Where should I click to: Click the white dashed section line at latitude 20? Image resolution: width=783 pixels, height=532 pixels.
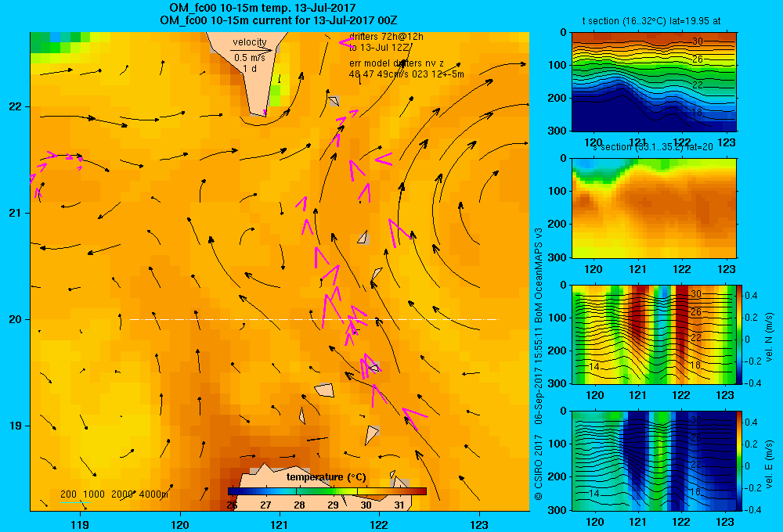314,319
